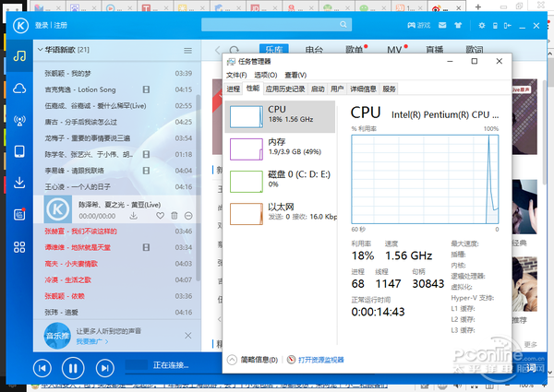The width and height of the screenshot is (554, 392).
Task: Click the 资源监视器 icon in Task Manager's footer
Action: coord(291,360)
